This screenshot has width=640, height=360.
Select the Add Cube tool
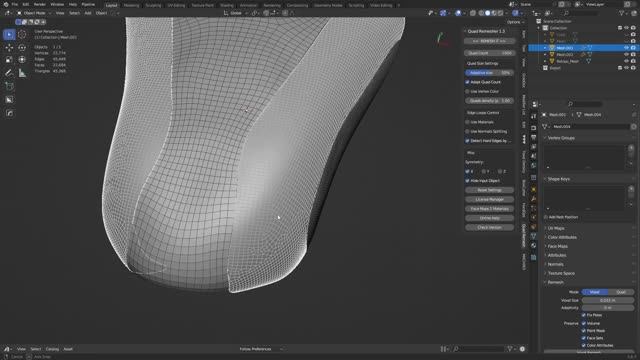click(9, 86)
